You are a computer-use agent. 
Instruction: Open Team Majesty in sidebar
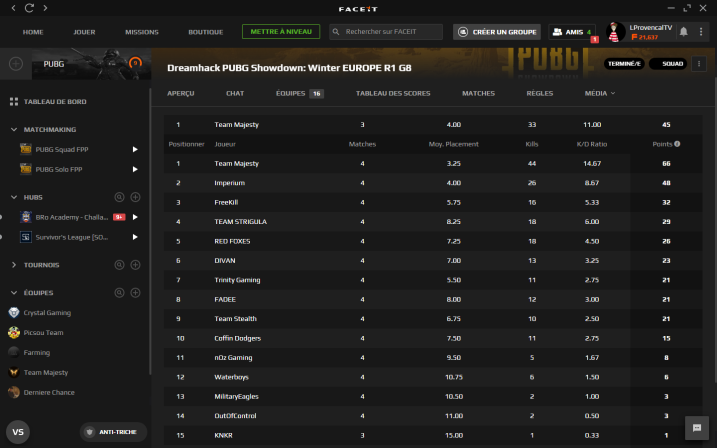(x=46, y=373)
